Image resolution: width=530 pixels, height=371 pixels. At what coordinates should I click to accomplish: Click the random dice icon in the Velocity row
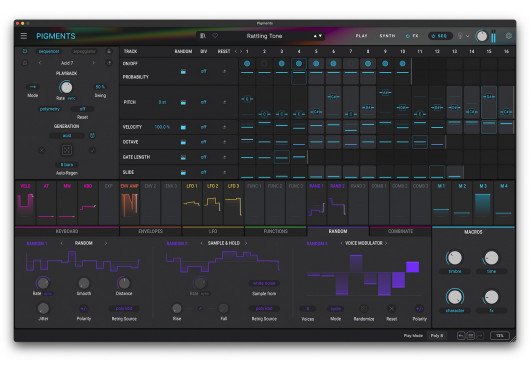pos(183,127)
